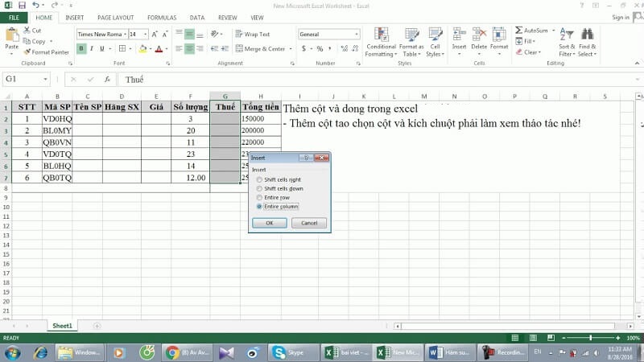The height and width of the screenshot is (362, 644).
Task: Click the Cut scissors icon
Action: coord(27,30)
